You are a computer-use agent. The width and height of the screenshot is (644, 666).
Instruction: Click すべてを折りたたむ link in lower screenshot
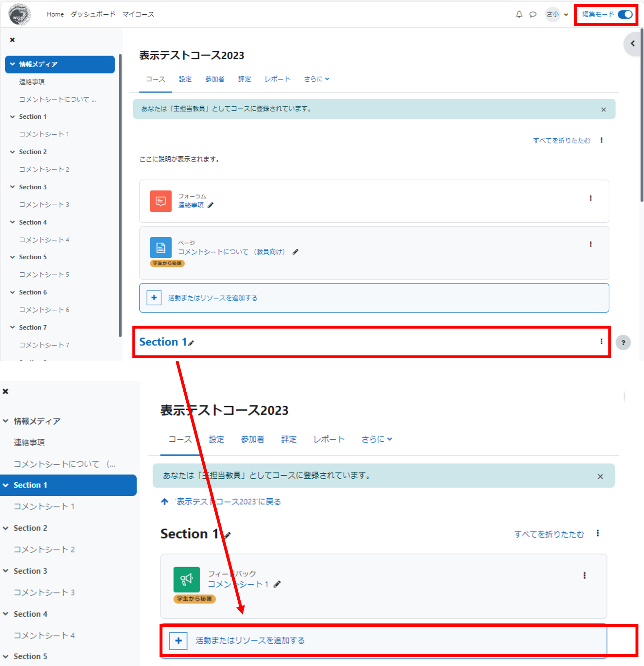pyautogui.click(x=549, y=534)
